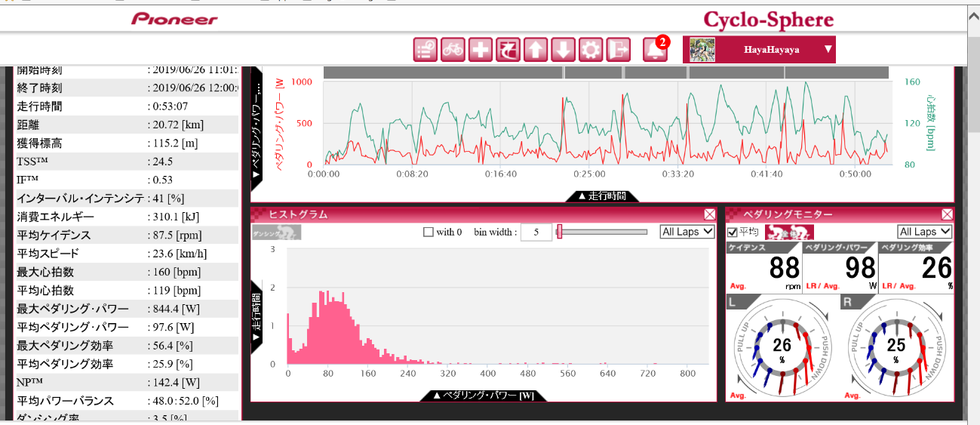Toggle the seated cyclist icon in pedaling monitor
The image size is (980, 425).
coord(789,233)
